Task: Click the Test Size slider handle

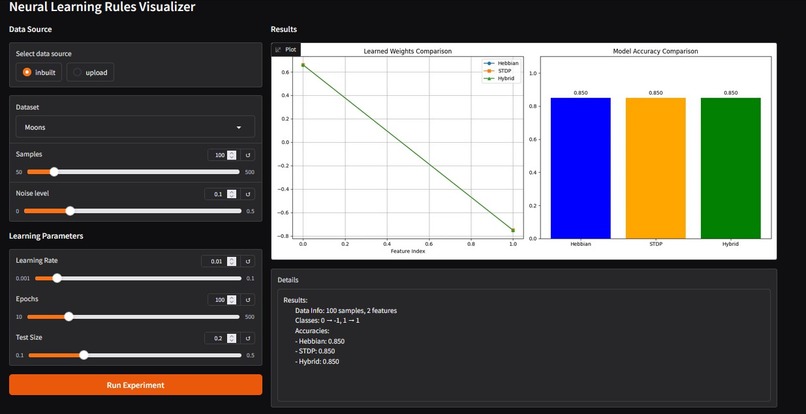Action: pyautogui.click(x=83, y=355)
